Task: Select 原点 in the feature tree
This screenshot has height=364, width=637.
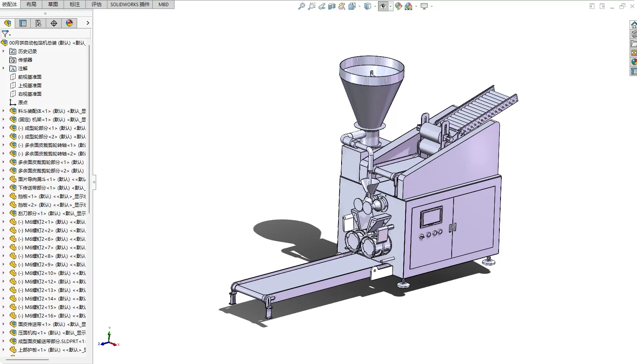Action: tap(23, 102)
